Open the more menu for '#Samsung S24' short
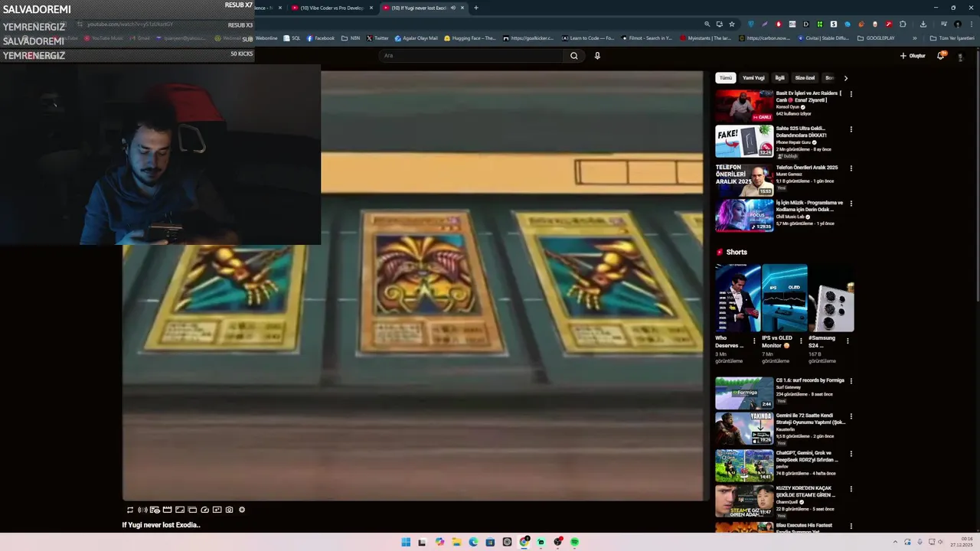 click(848, 341)
